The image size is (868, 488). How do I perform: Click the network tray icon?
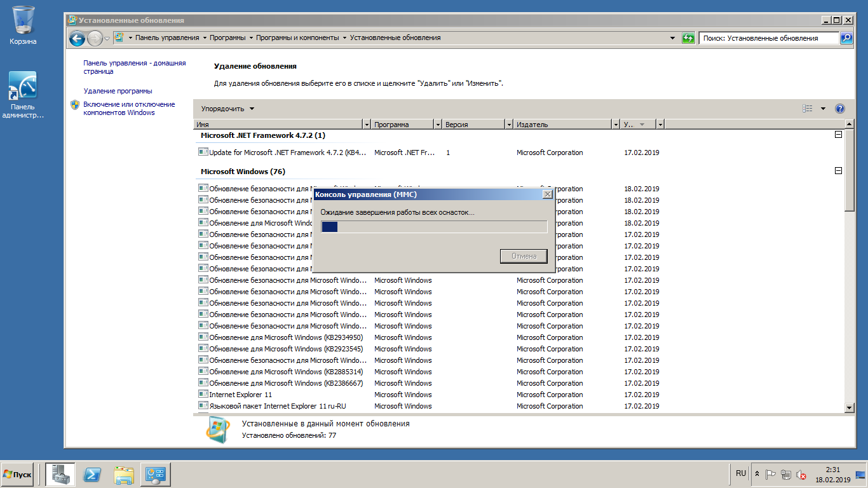(x=786, y=474)
